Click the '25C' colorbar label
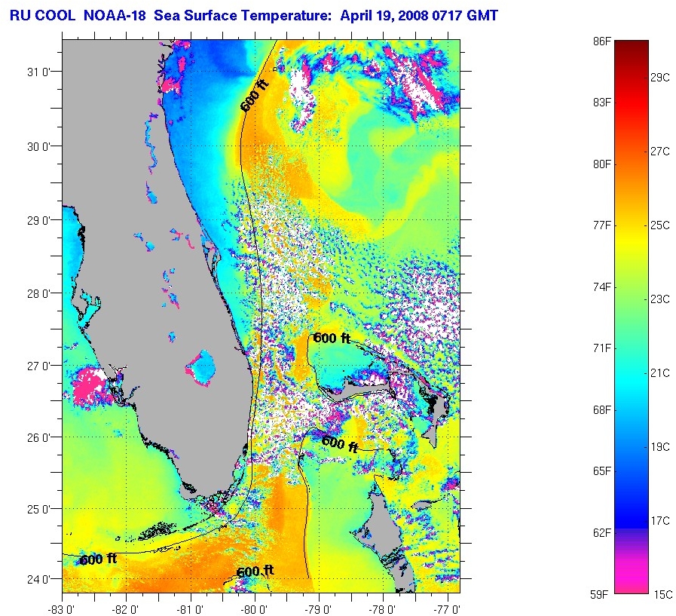This screenshot has height=616, width=676. click(659, 225)
